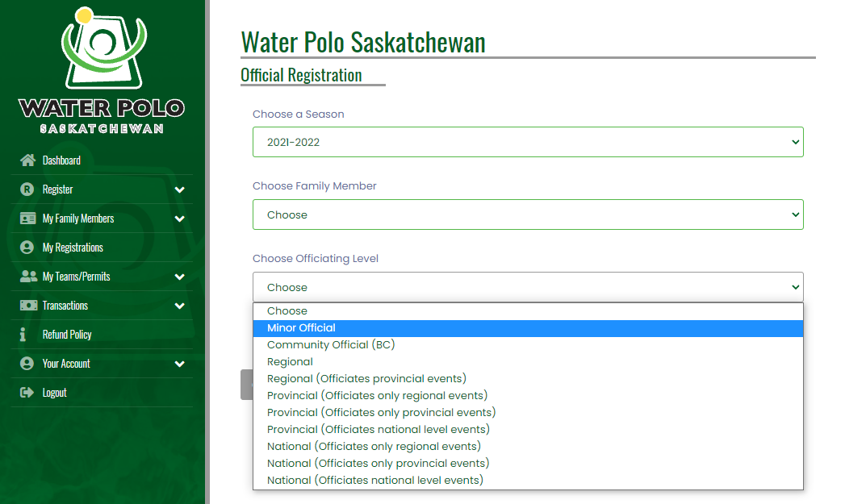This screenshot has width=845, height=504.
Task: Click the My Family Members ID card icon
Action: [x=28, y=219]
